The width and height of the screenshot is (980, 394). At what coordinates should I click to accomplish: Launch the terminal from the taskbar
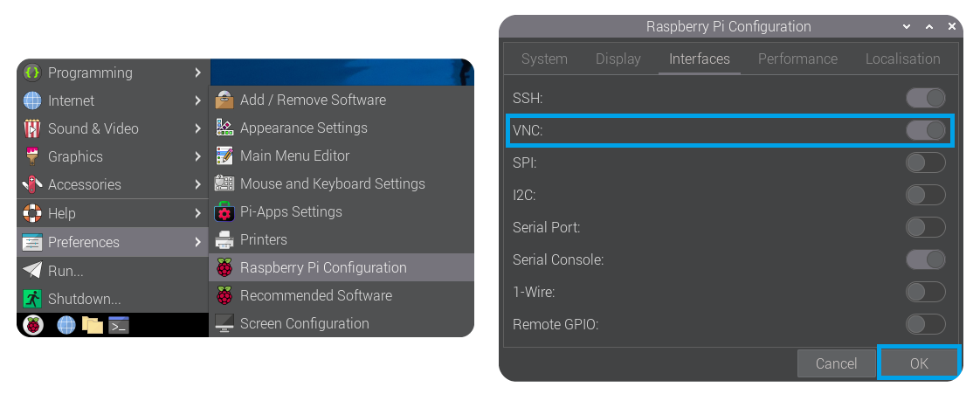pyautogui.click(x=119, y=325)
